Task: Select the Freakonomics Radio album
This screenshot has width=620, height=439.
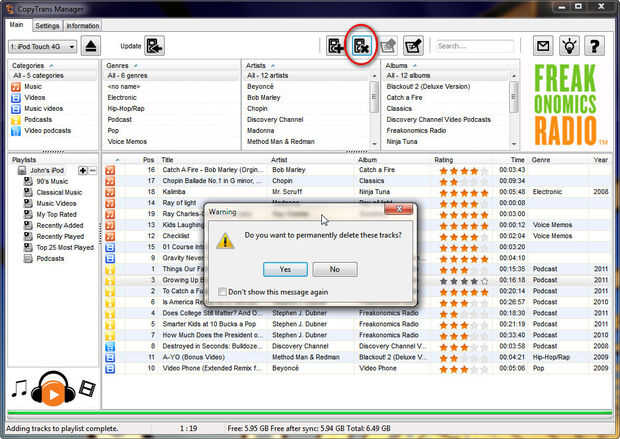Action: [x=416, y=131]
